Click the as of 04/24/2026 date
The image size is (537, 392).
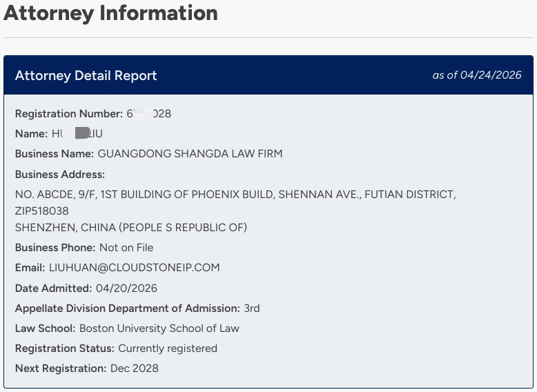tap(477, 75)
